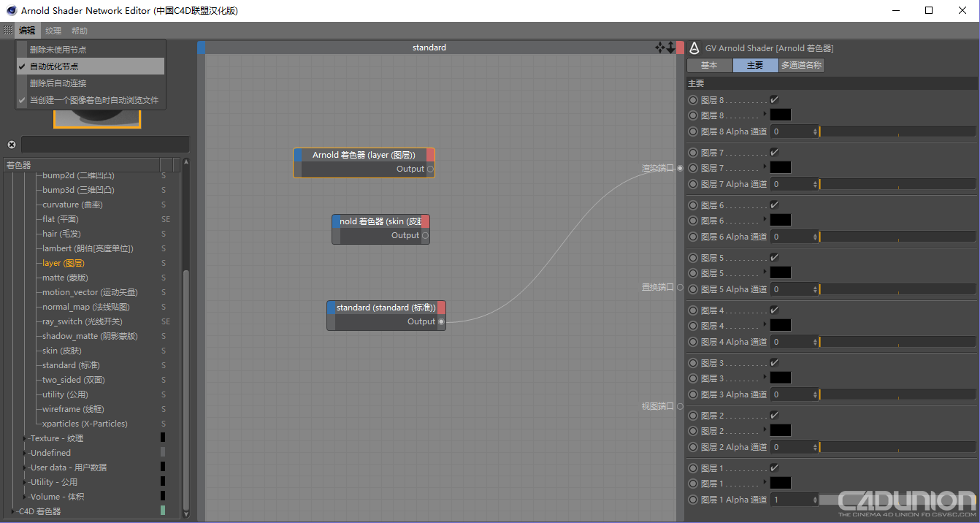
Task: Click the 图层 6 Alpha 通道 slider track
Action: click(897, 237)
